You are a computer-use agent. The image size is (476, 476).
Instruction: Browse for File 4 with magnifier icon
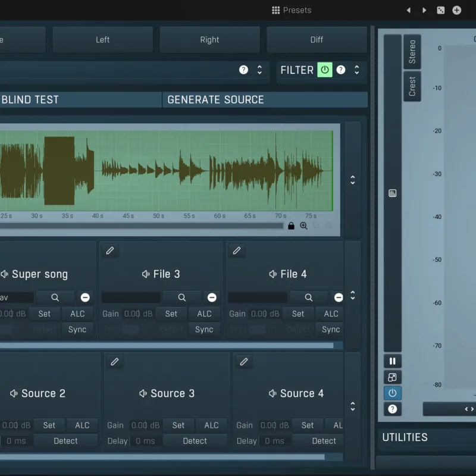[x=308, y=297]
